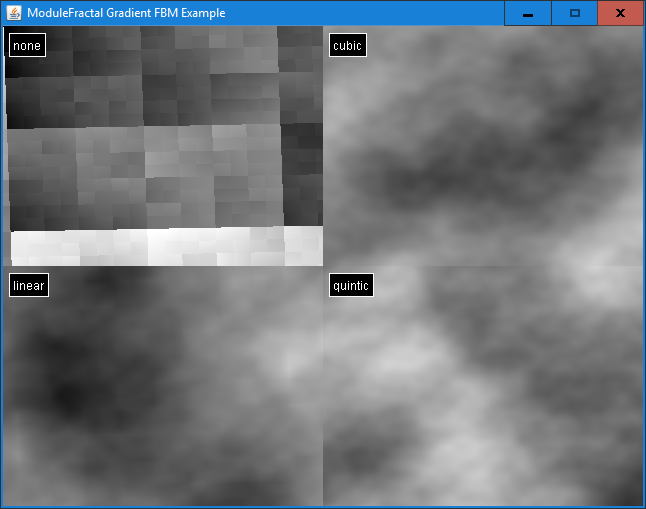Click the window title text
The height and width of the screenshot is (509, 646).
[126, 13]
